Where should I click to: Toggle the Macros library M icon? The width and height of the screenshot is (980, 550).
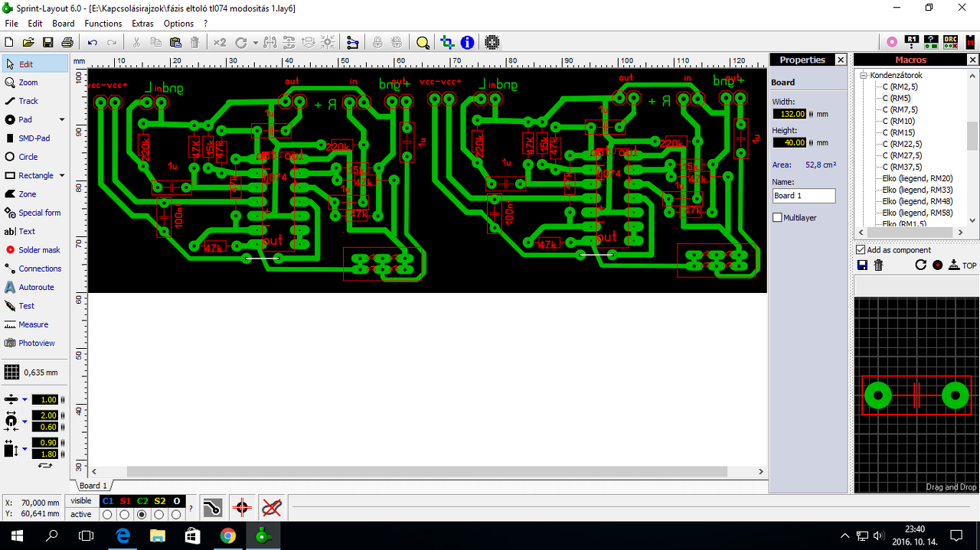970,43
